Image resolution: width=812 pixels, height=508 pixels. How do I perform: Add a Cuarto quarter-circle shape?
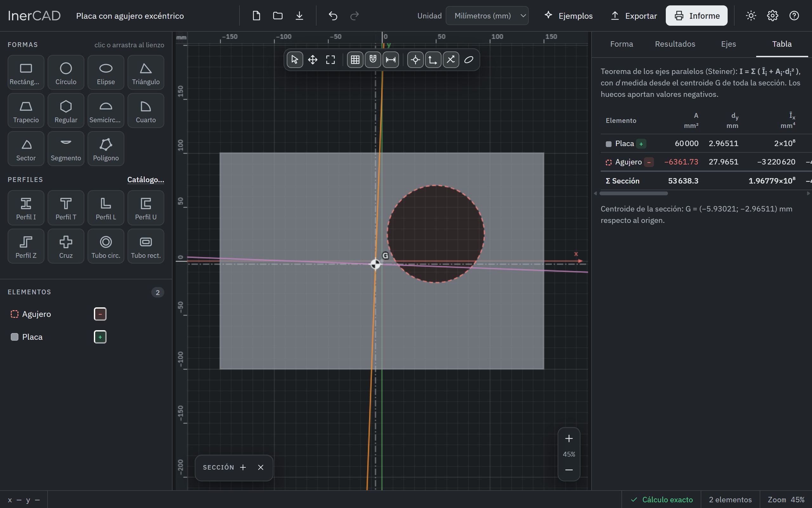tap(146, 110)
